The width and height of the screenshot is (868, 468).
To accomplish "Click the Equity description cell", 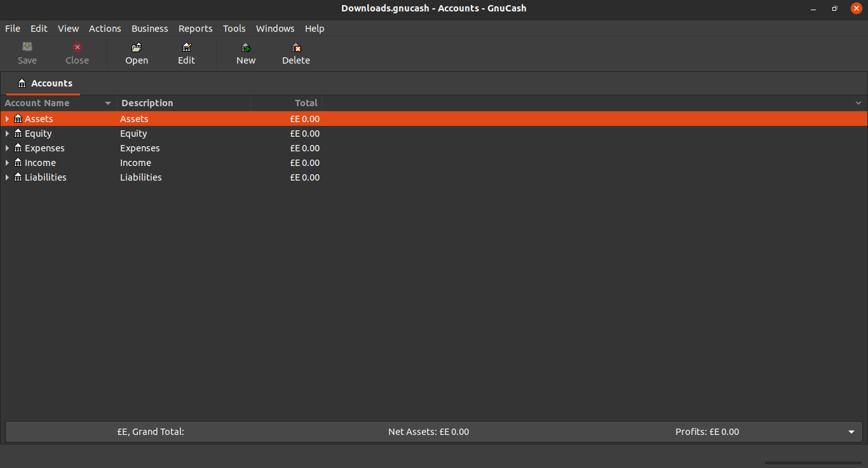I will tap(133, 134).
